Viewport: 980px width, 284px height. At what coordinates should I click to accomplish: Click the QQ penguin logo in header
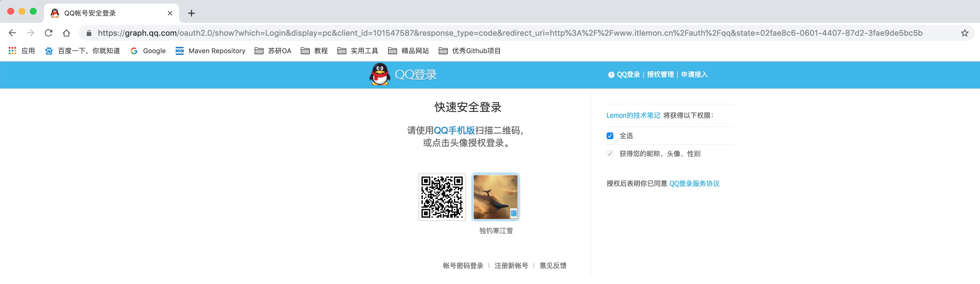(380, 74)
